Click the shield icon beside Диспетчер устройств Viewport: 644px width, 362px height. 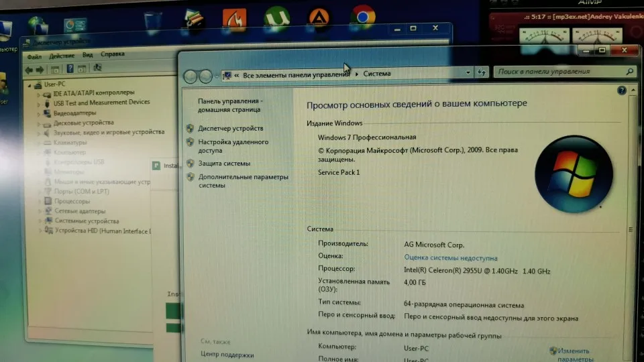tap(190, 128)
